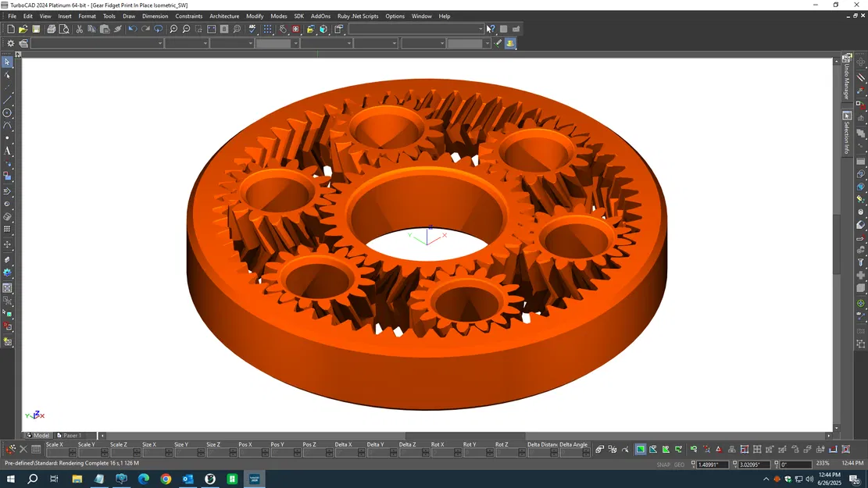Open the Modes menu
Viewport: 868px width, 488px height.
[278, 16]
